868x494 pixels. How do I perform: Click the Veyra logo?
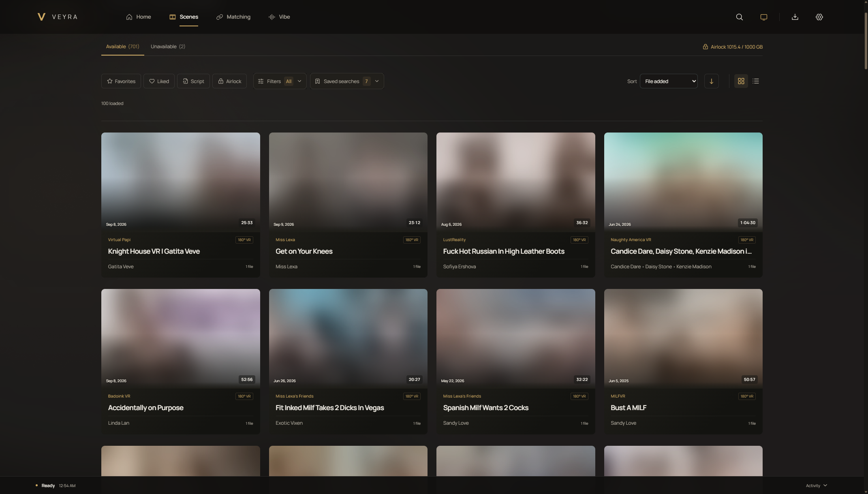pos(57,17)
